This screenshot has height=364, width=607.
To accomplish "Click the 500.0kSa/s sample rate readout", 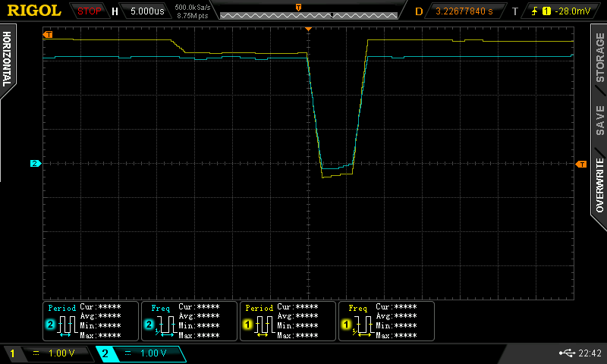I will point(193,8).
